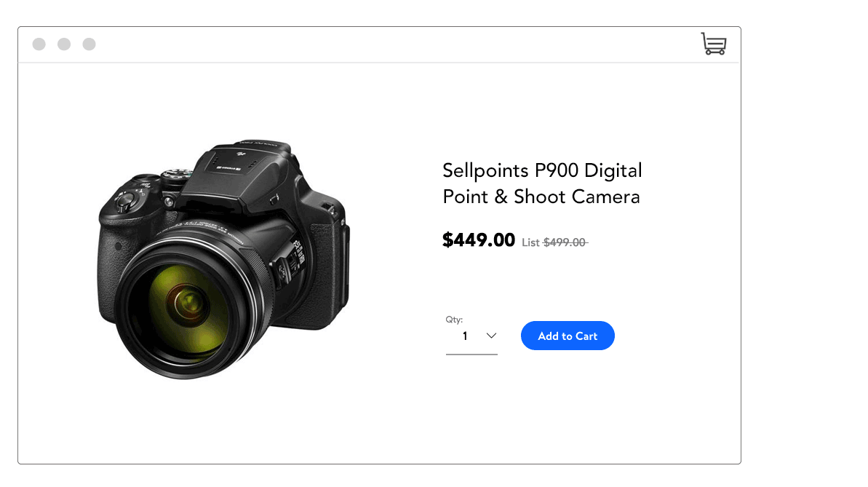Click the third gray window dot
Image resolution: width=868 pixels, height=487 pixels.
tap(89, 44)
